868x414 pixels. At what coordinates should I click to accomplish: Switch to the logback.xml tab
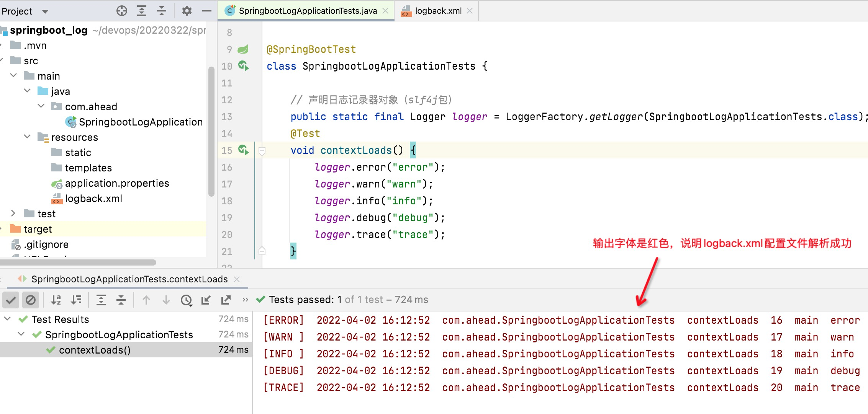[x=437, y=11]
